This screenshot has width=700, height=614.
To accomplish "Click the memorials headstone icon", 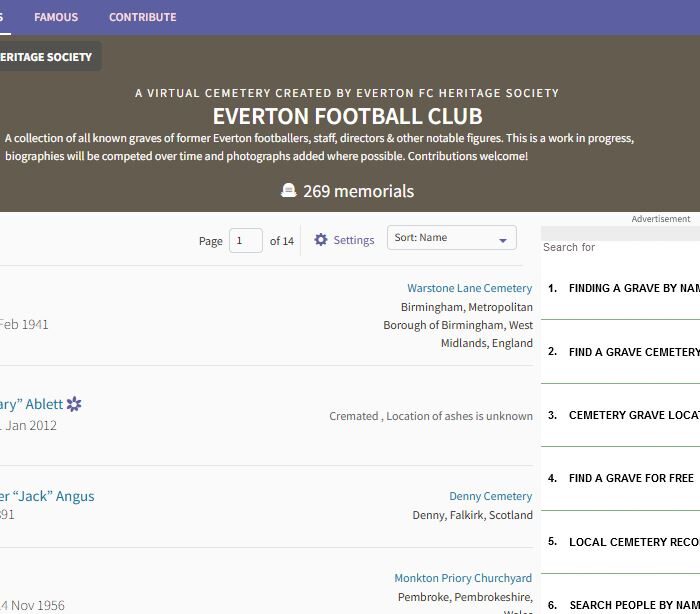I will pyautogui.click(x=289, y=191).
